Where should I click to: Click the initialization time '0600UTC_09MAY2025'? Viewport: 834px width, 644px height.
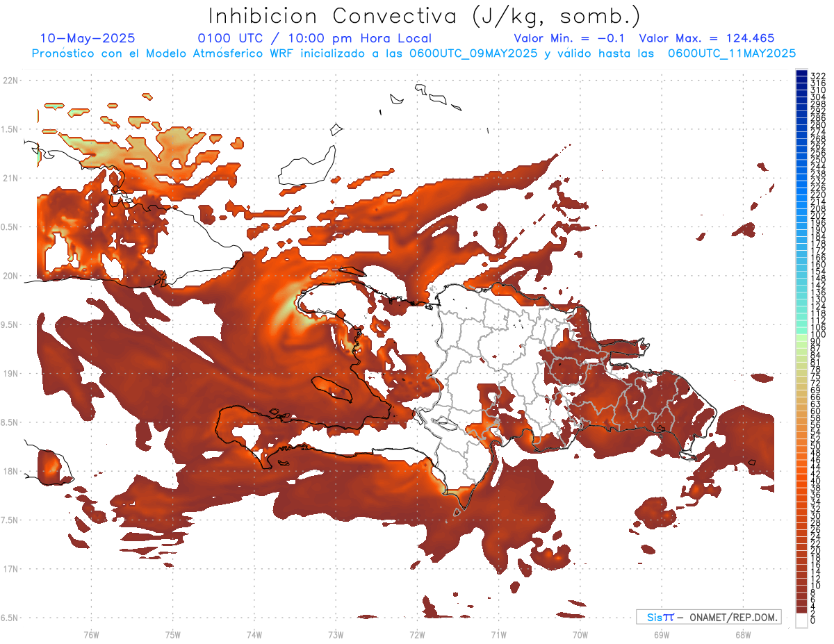(473, 53)
